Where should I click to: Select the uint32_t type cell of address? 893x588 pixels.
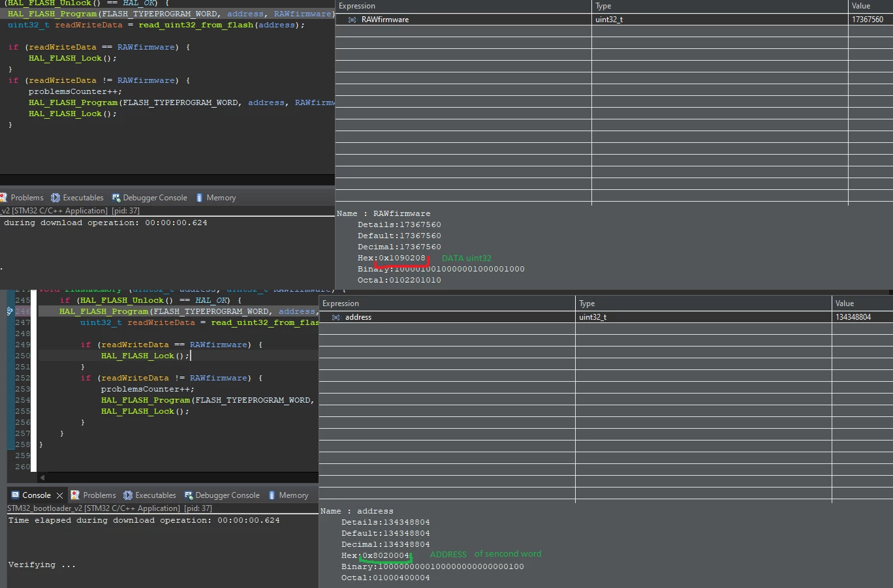tap(704, 317)
